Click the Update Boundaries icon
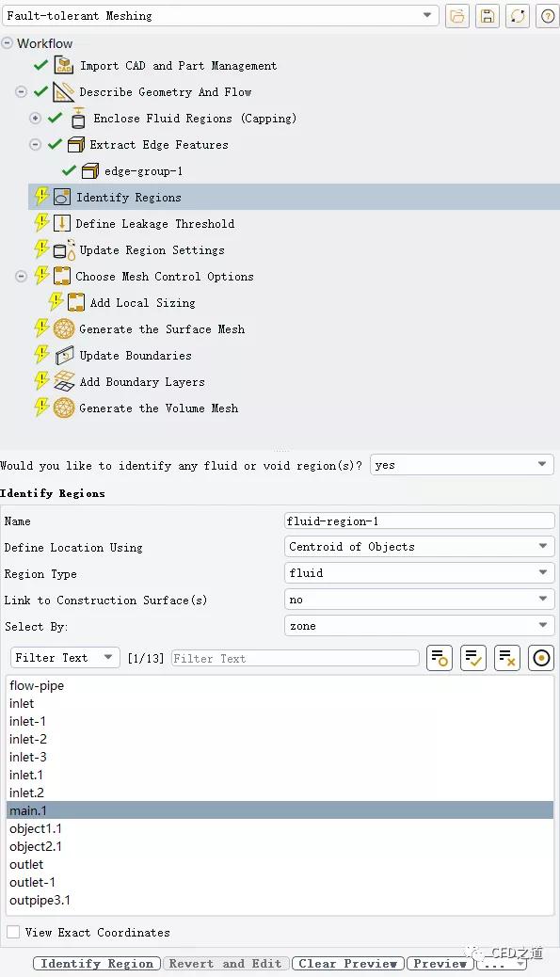 (64, 355)
